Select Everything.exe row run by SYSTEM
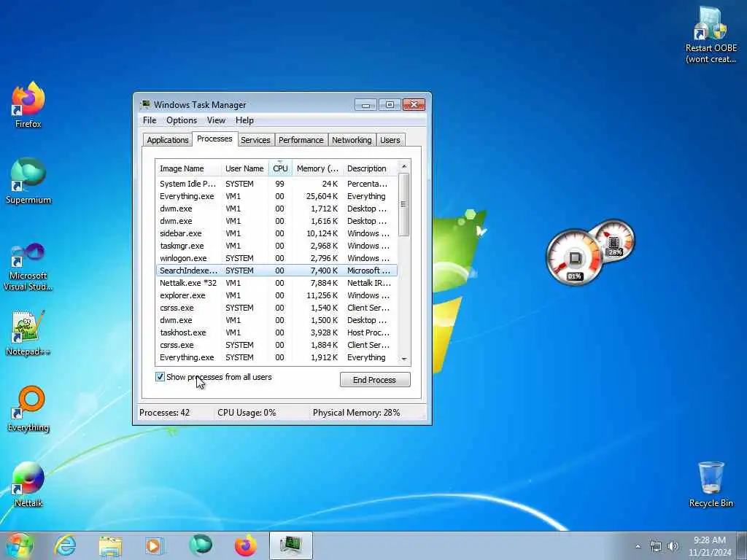This screenshot has width=747, height=560. tap(276, 357)
